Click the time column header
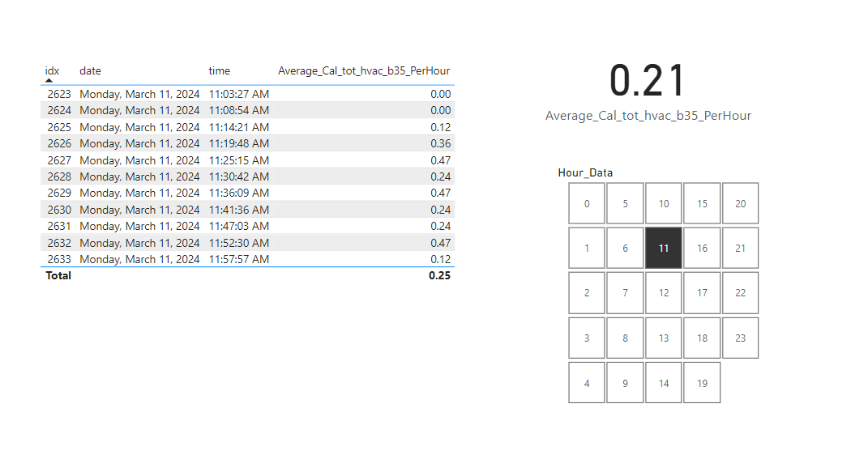Screen dimensions: 868x472 pyautogui.click(x=219, y=70)
